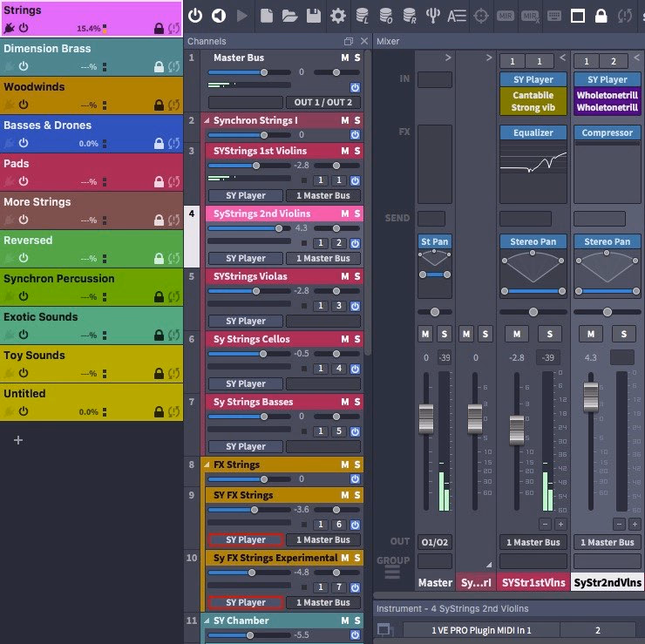This screenshot has width=645, height=644.
Task: Click sync arrows icon on Dimension Brass instance
Action: click(174, 66)
